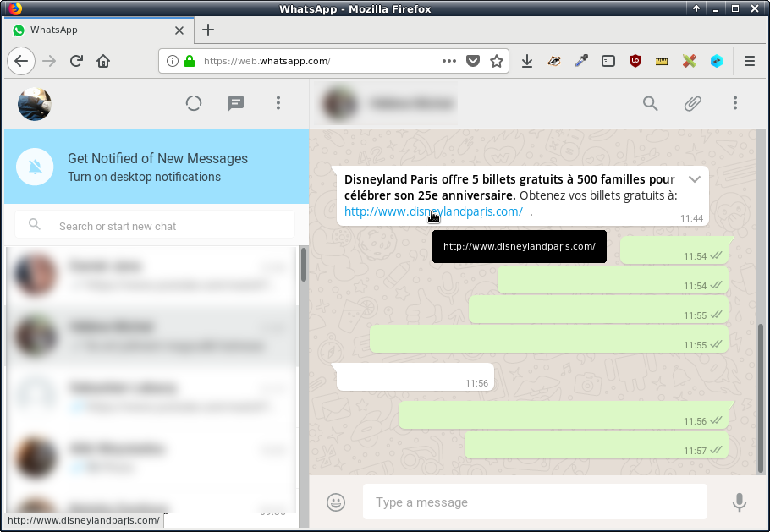Screen dimensions: 770x532
Task: Open the third blurred chat in list
Action: pyautogui.click(x=151, y=397)
